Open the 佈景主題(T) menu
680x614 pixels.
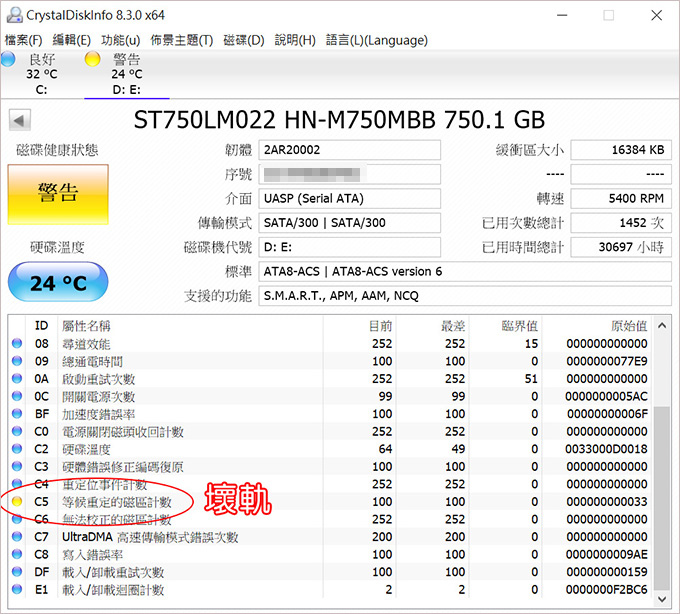click(x=182, y=40)
